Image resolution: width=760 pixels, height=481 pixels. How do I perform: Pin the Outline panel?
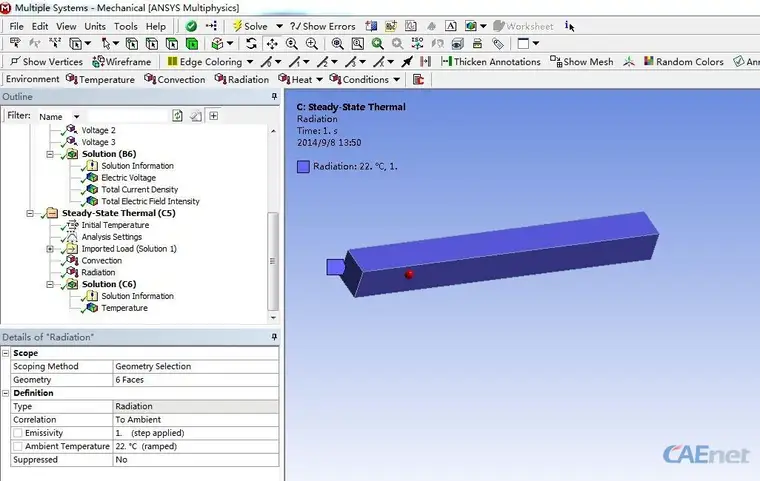274,96
